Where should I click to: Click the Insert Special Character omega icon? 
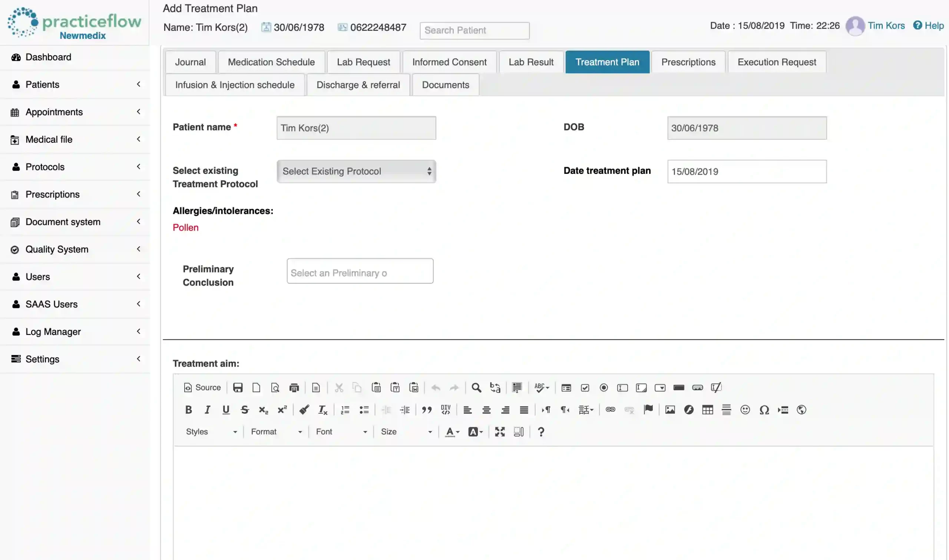click(x=764, y=410)
